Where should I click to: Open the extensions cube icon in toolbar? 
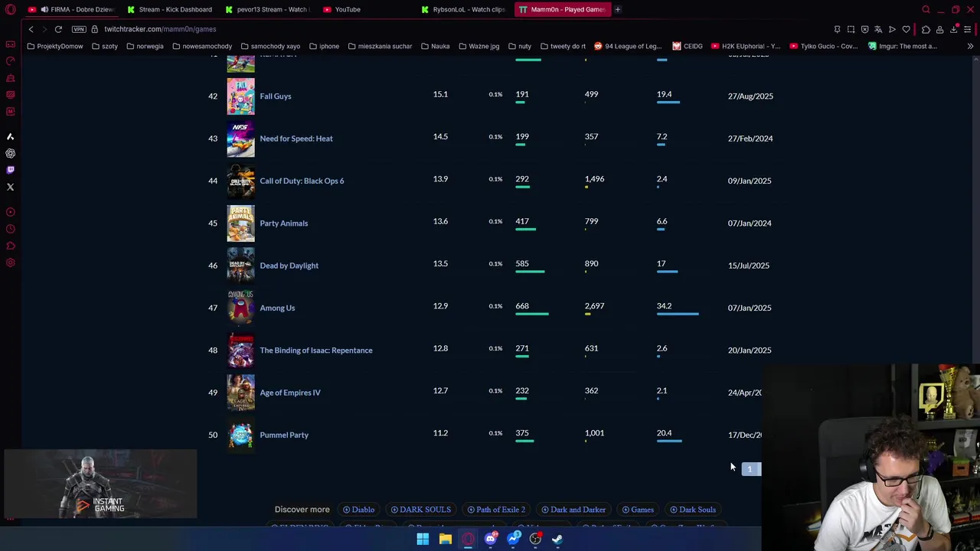pos(926,29)
